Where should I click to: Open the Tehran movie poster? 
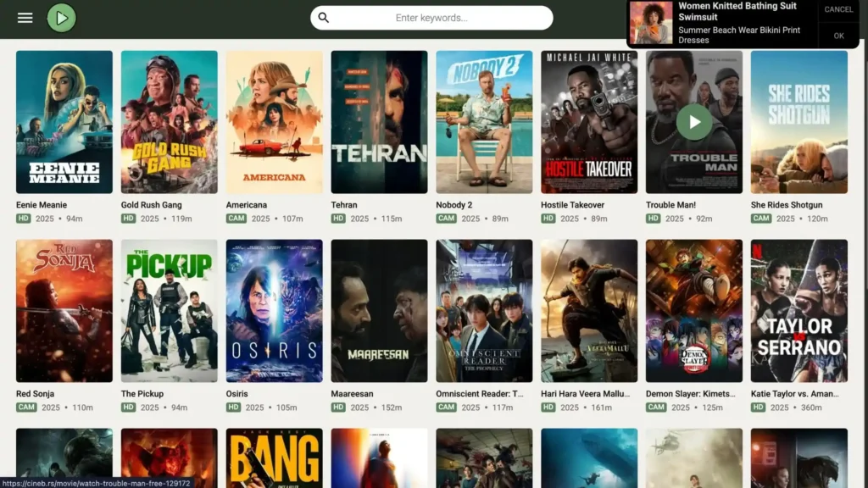point(379,122)
